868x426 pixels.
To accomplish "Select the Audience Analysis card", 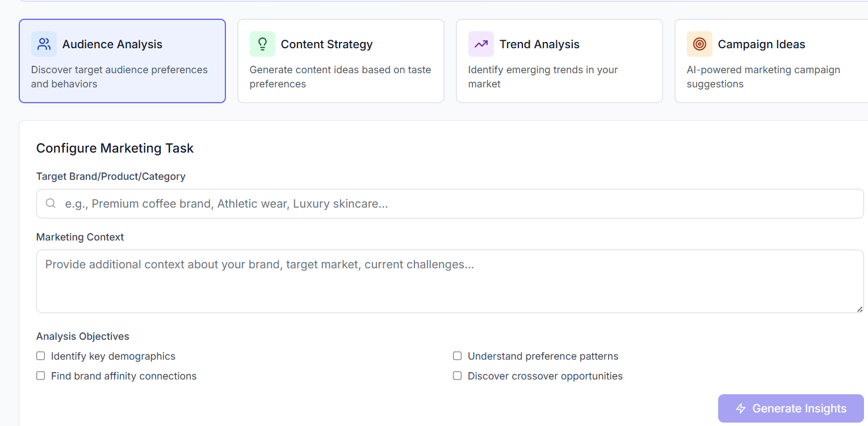I will pyautogui.click(x=122, y=61).
